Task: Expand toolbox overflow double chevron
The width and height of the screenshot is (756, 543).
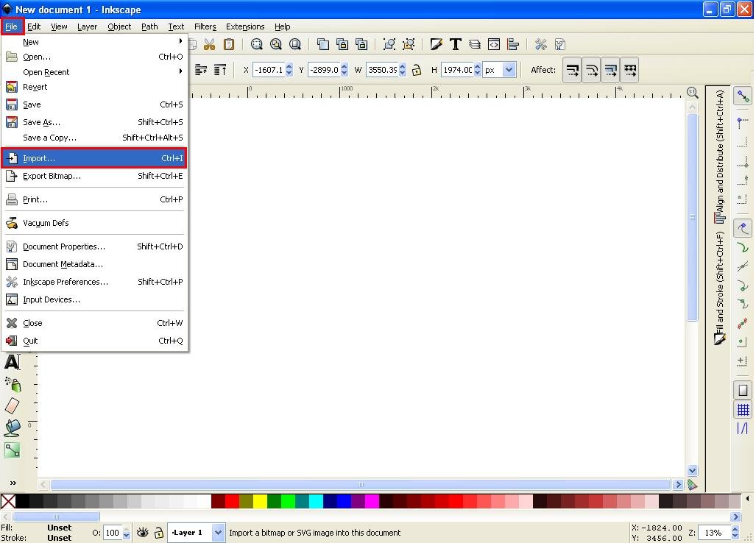Action: click(x=13, y=483)
